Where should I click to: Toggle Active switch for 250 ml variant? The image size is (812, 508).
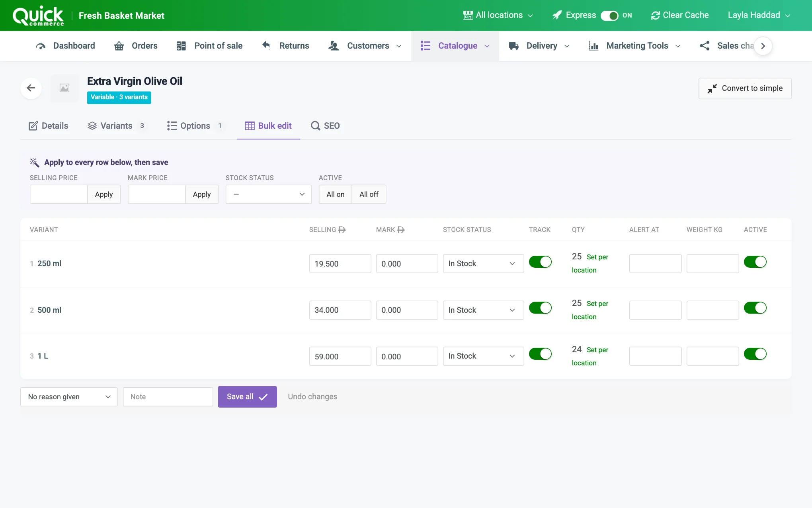tap(755, 262)
